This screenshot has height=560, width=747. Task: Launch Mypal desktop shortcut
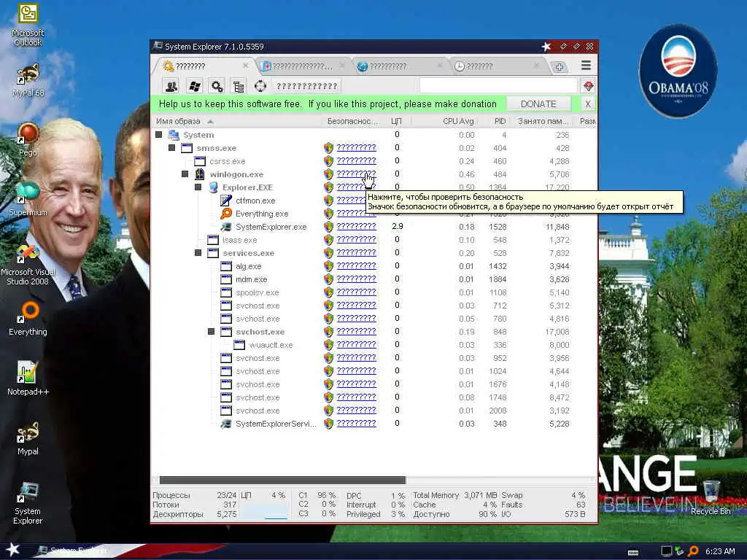click(x=28, y=438)
